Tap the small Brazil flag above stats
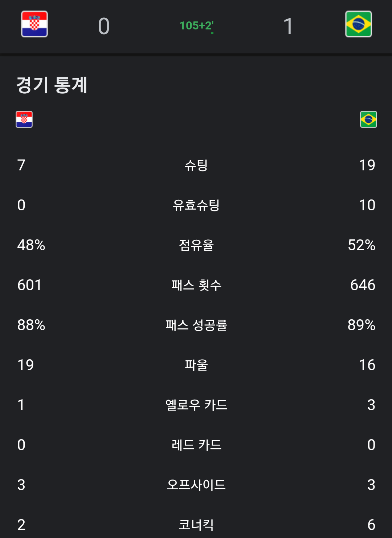The height and width of the screenshot is (538, 392). [368, 119]
